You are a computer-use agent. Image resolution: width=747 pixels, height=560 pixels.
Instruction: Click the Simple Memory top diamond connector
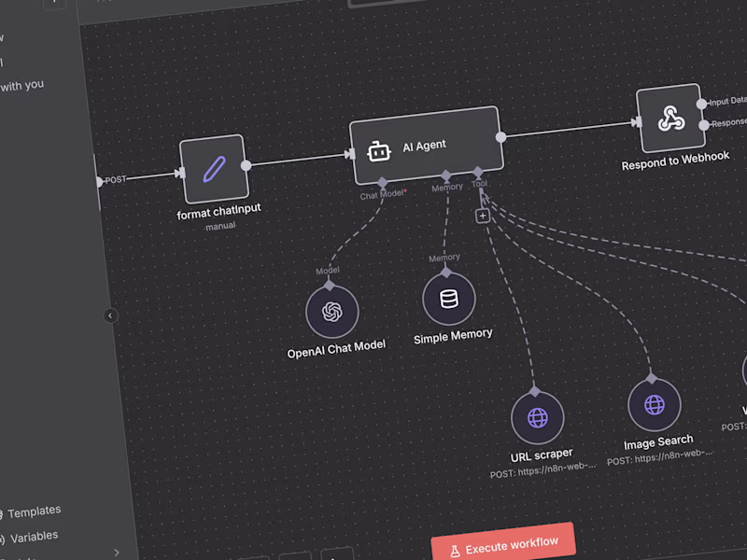pos(446,272)
